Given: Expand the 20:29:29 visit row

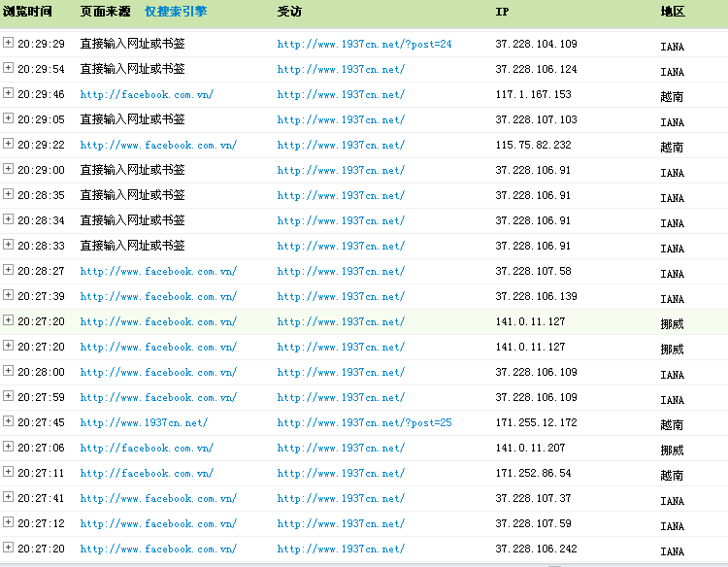Looking at the screenshot, I should [x=9, y=43].
